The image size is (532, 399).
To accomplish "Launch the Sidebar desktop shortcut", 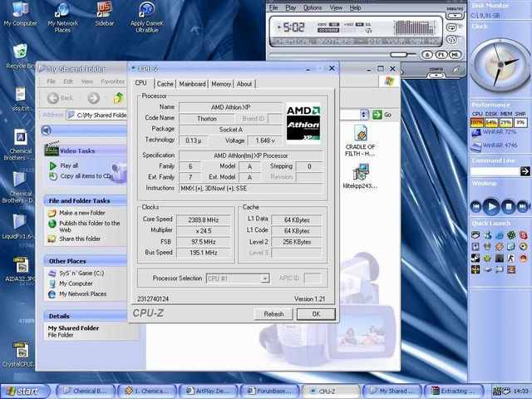I will click(105, 14).
